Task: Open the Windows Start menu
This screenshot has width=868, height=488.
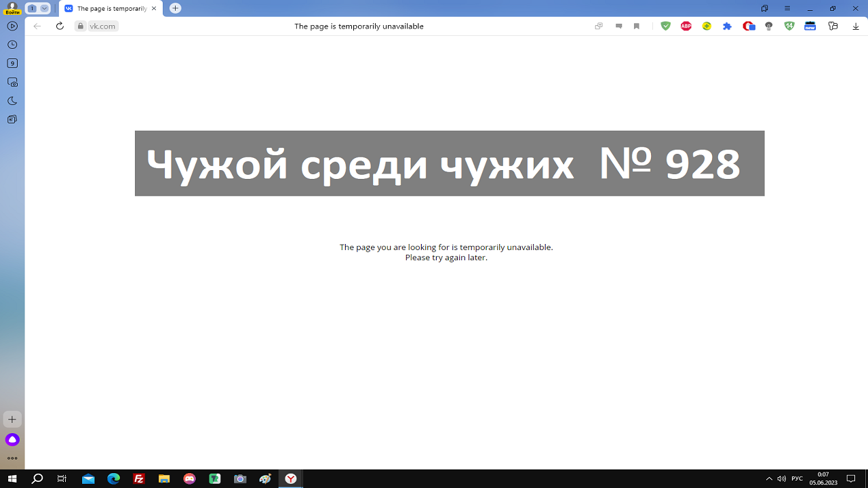Action: (12, 479)
